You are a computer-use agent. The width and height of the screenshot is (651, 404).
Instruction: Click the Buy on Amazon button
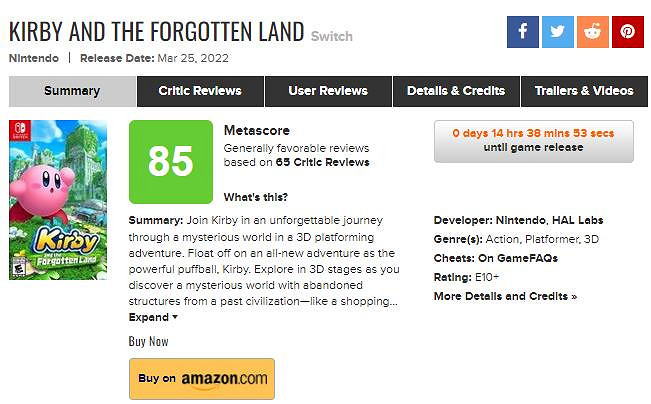[x=202, y=379]
